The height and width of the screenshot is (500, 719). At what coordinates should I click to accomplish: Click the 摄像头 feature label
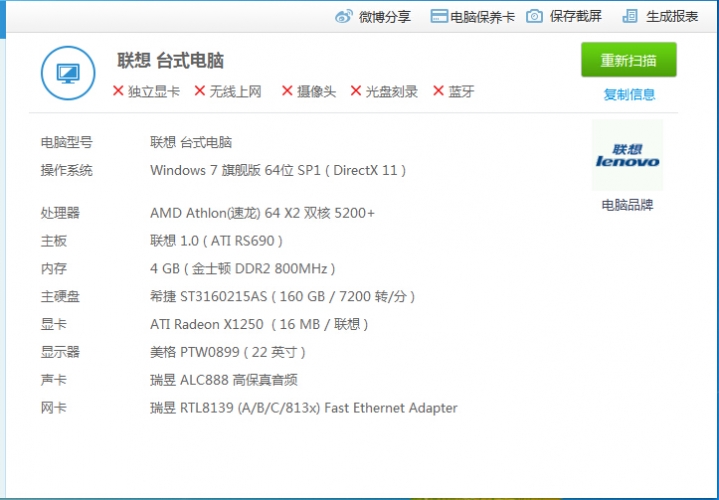click(x=316, y=92)
